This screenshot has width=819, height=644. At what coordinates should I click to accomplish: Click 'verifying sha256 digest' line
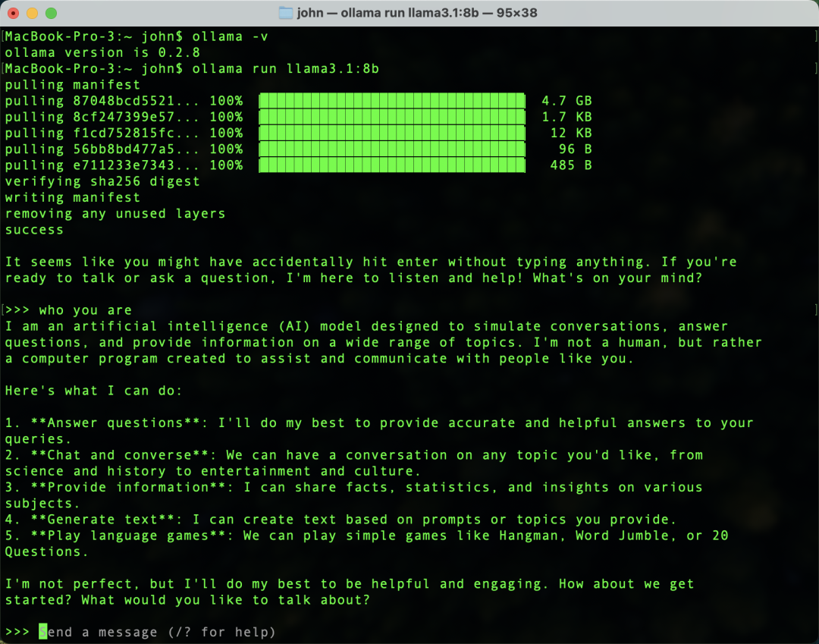click(x=102, y=181)
